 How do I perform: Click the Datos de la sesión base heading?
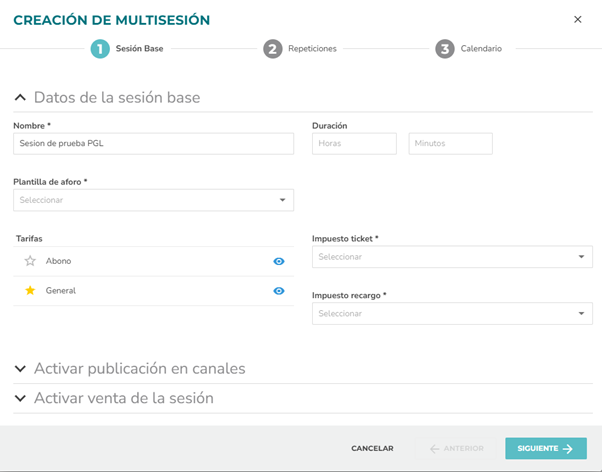point(117,98)
